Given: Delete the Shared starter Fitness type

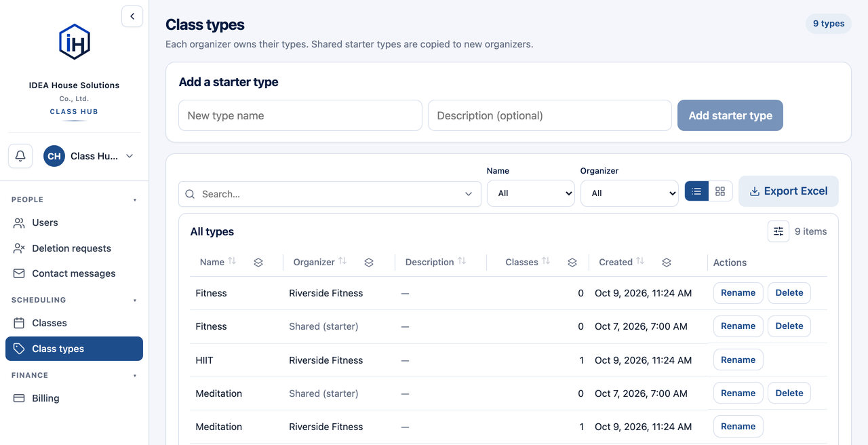Looking at the screenshot, I should [789, 326].
